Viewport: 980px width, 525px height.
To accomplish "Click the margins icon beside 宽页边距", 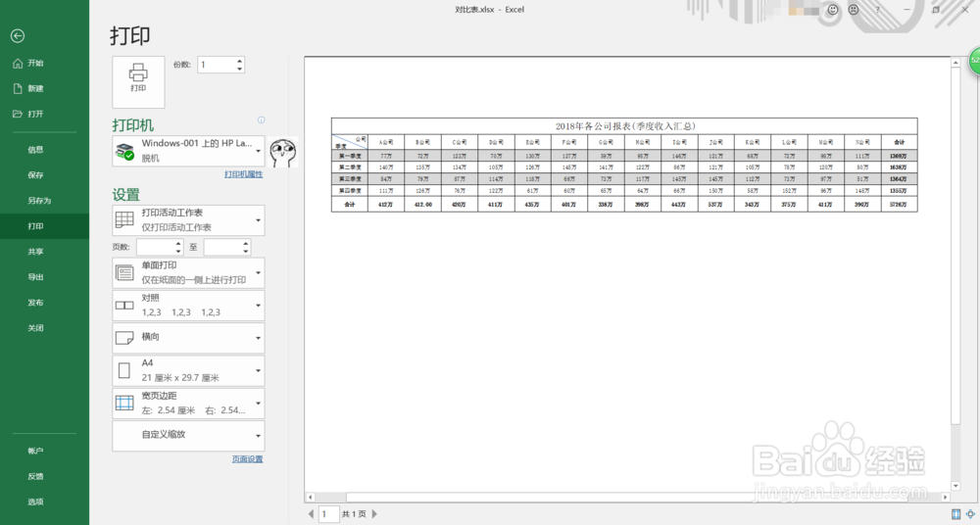I will click(124, 404).
